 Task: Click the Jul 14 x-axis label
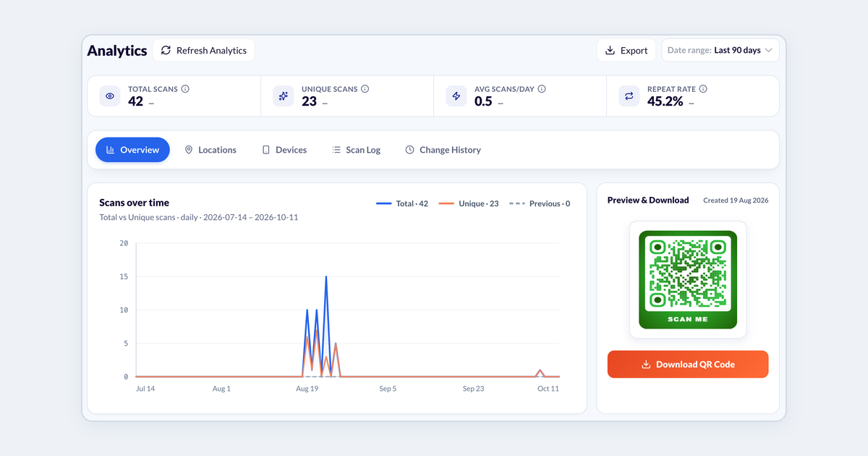coord(145,389)
